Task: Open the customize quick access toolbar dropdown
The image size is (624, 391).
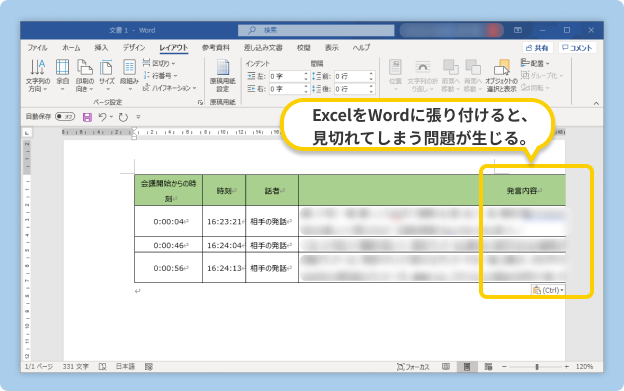Action: 138,117
